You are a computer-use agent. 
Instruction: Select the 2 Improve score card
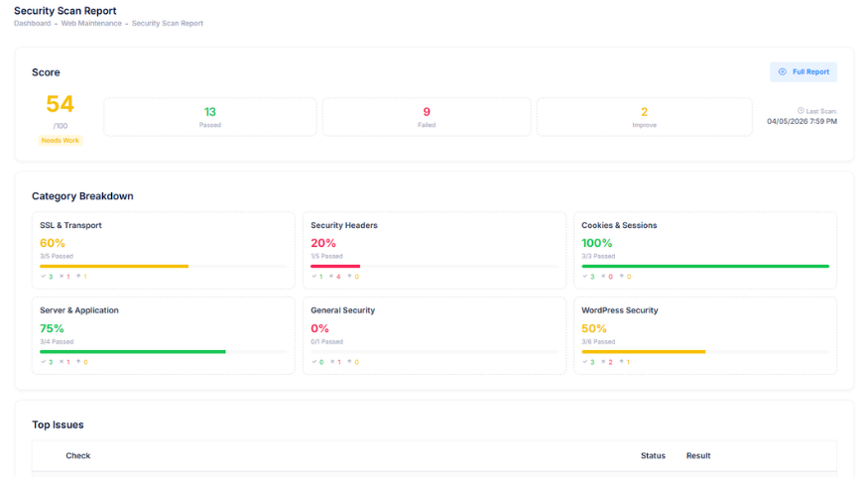click(x=645, y=117)
